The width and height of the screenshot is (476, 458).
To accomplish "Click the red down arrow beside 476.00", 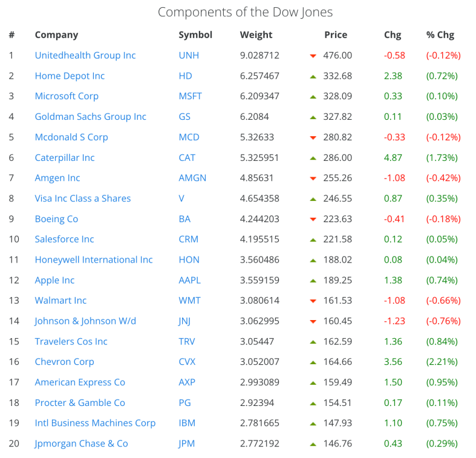I will click(x=313, y=56).
